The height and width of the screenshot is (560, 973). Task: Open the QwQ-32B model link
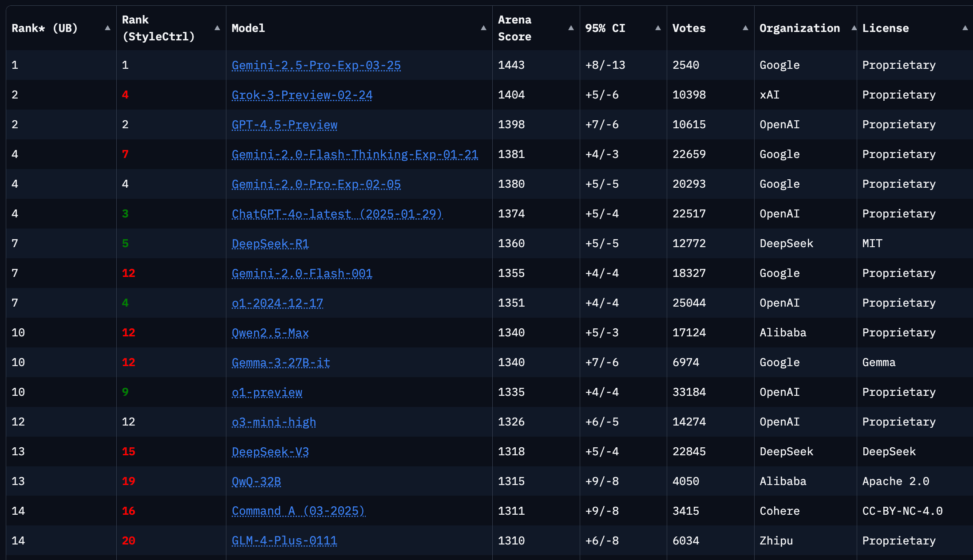[256, 481]
